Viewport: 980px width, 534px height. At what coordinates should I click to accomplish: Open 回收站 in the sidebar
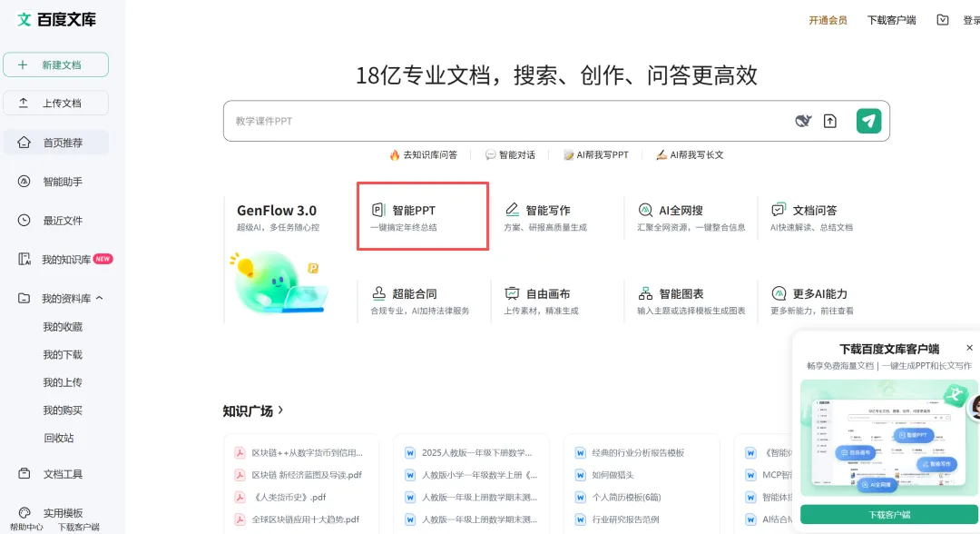[59, 438]
